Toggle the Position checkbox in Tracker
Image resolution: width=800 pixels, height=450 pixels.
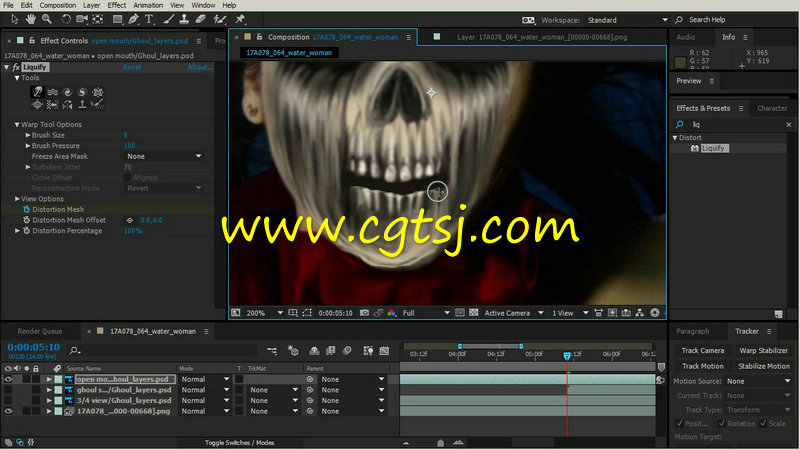point(679,423)
